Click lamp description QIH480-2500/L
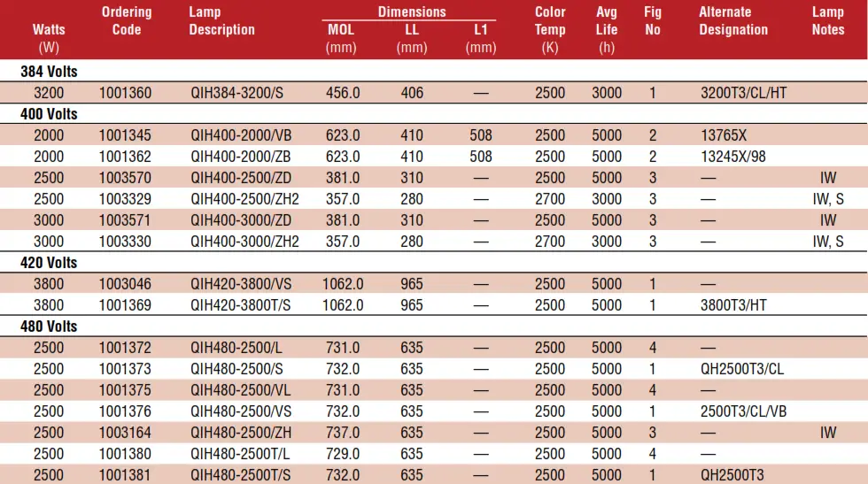Image resolution: width=868 pixels, height=484 pixels. tap(236, 348)
